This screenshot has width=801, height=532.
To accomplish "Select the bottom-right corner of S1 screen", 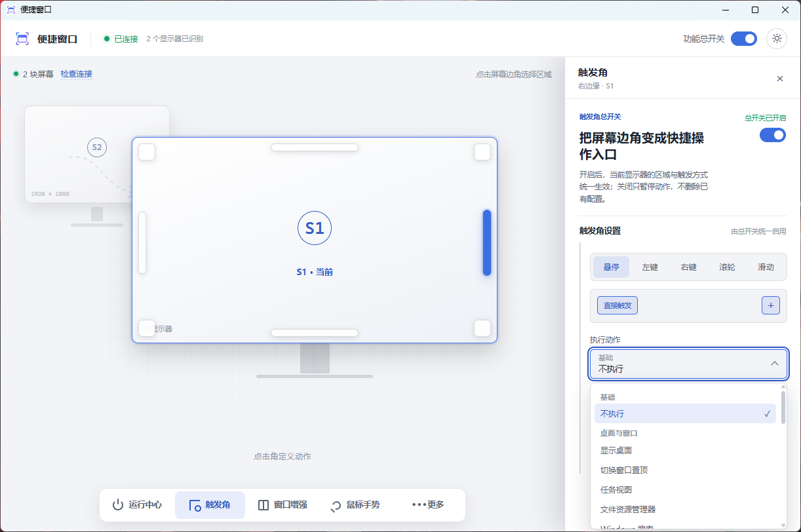I will [x=482, y=328].
